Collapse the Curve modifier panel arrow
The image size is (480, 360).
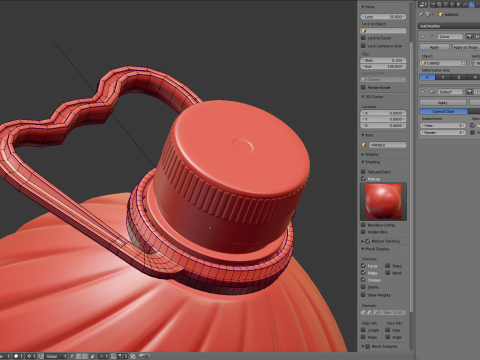point(423,37)
